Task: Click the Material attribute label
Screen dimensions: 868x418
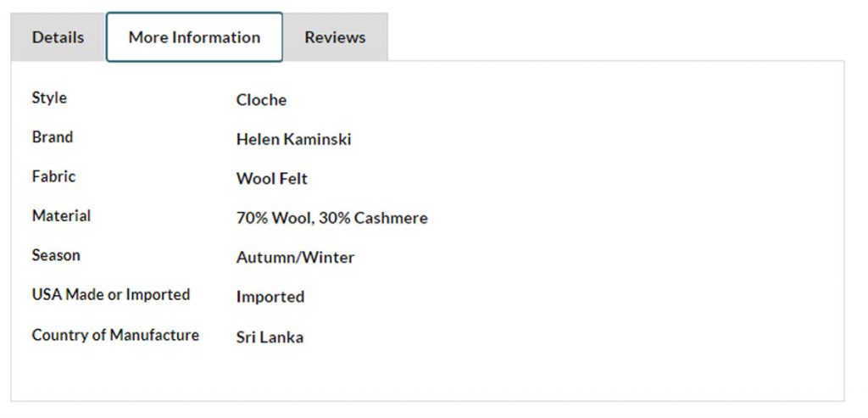Action: pyautogui.click(x=61, y=215)
